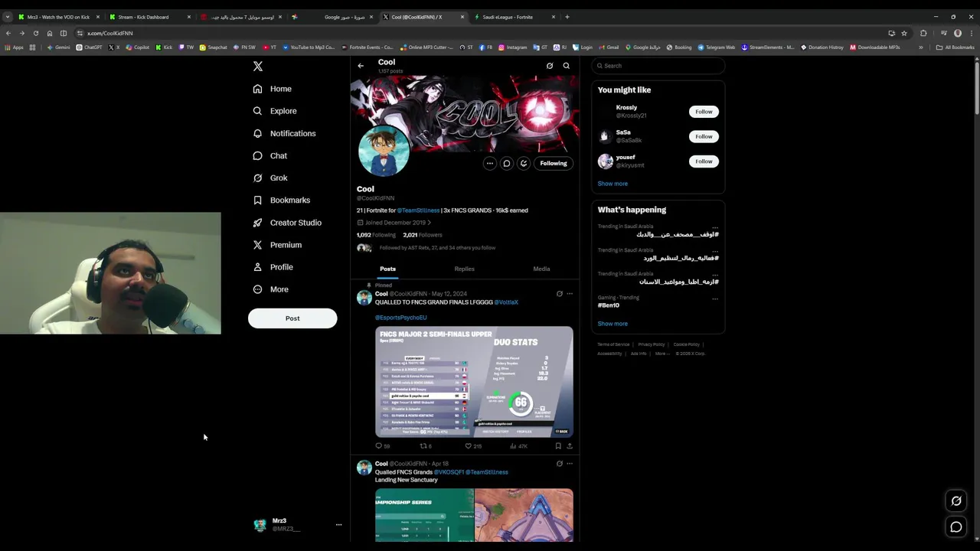Click the message icon on Cool's profile
Screen dimensions: 980x551
[507, 163]
